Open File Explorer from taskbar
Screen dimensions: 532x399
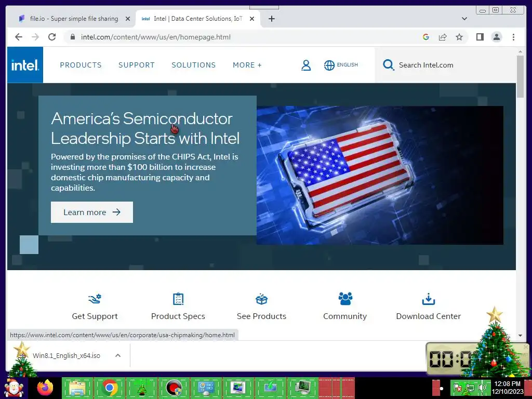(x=77, y=388)
